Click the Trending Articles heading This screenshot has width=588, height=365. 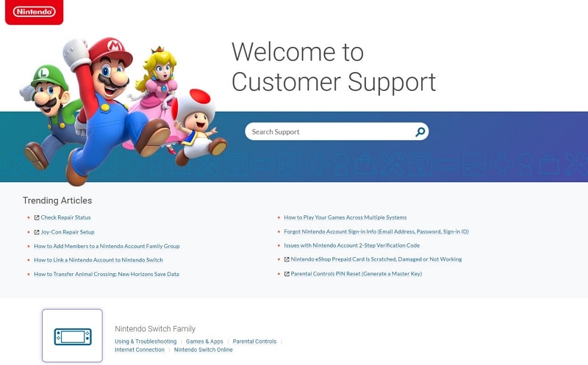pos(57,200)
